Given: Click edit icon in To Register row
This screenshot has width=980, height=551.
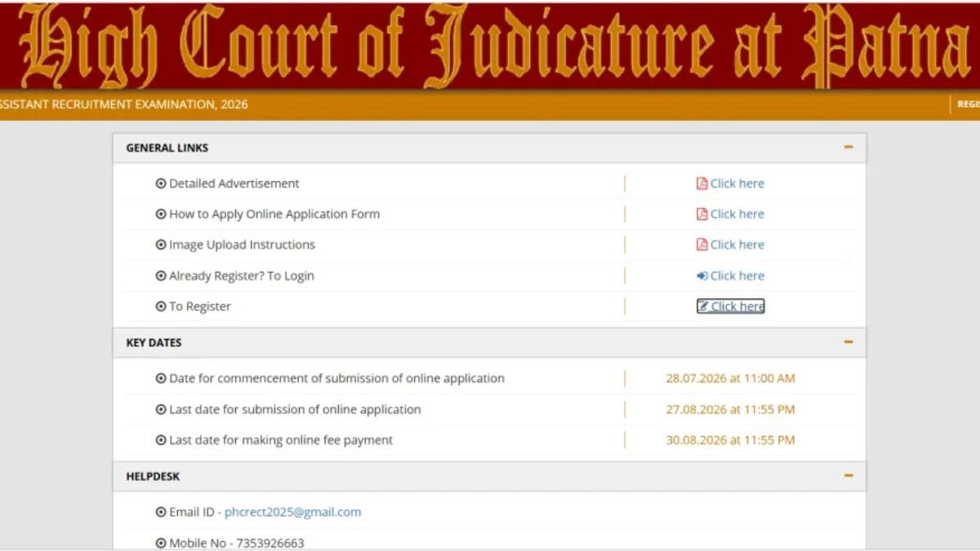Looking at the screenshot, I should [702, 306].
